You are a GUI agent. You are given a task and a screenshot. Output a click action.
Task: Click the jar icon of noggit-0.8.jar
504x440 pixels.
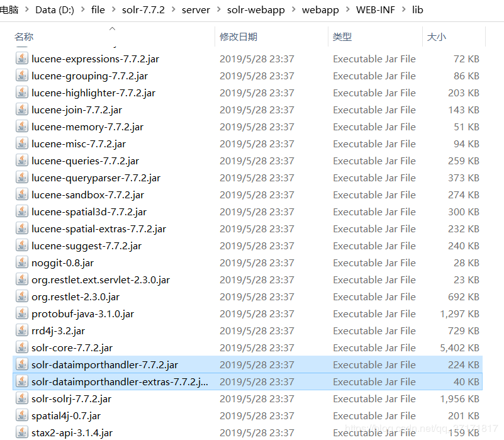click(x=22, y=262)
